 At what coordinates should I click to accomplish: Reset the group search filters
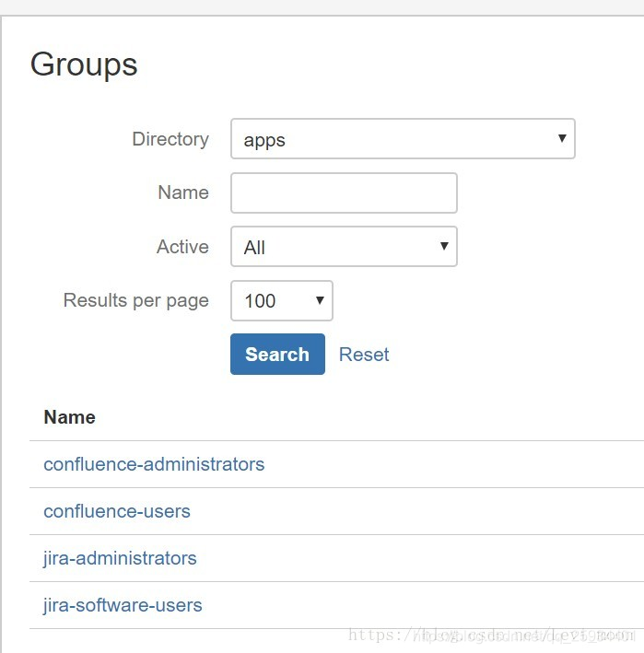coord(364,355)
